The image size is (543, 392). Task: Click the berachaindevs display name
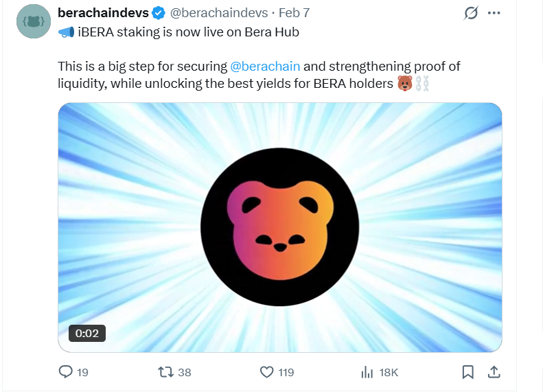pyautogui.click(x=103, y=13)
